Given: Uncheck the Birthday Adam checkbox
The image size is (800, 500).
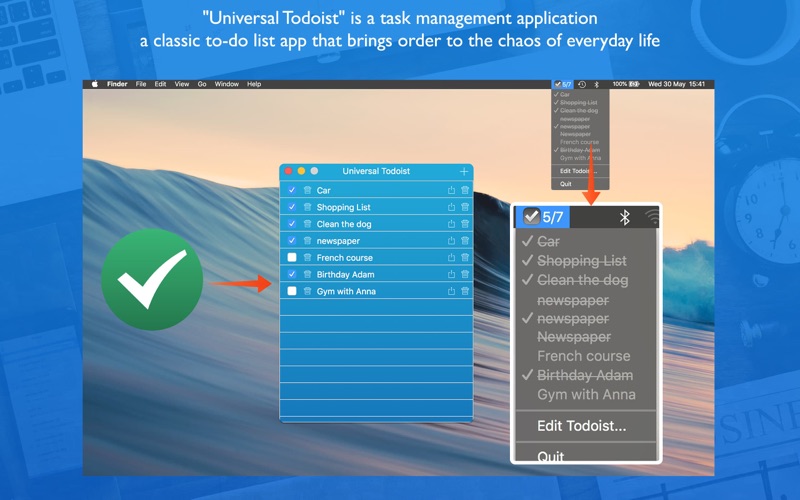Looking at the screenshot, I should (292, 274).
